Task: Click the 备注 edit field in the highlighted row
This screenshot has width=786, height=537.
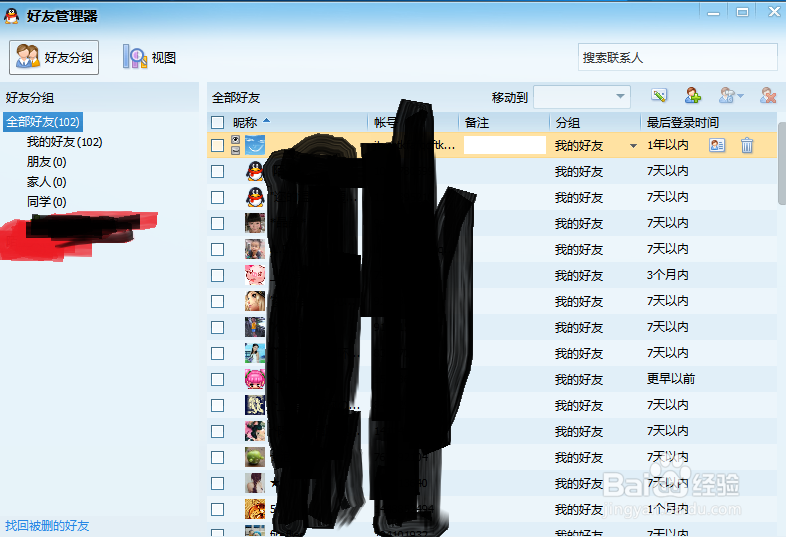Action: pos(505,145)
